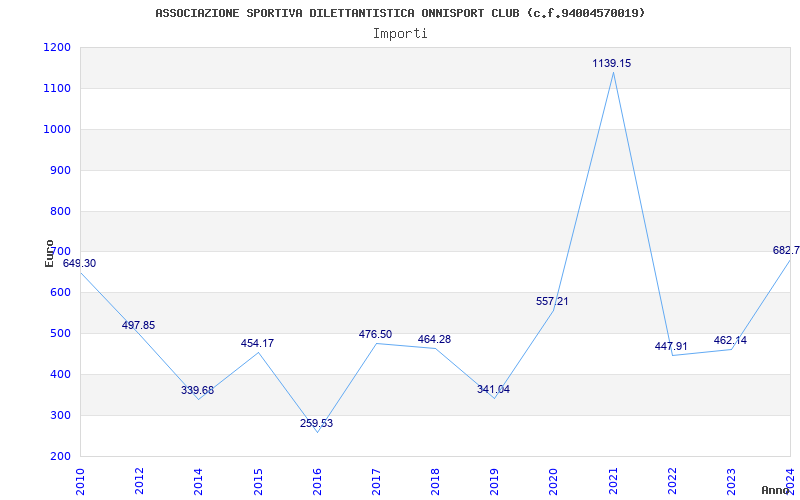Click the 476.50 data label
800x500 pixels.
coord(376,335)
